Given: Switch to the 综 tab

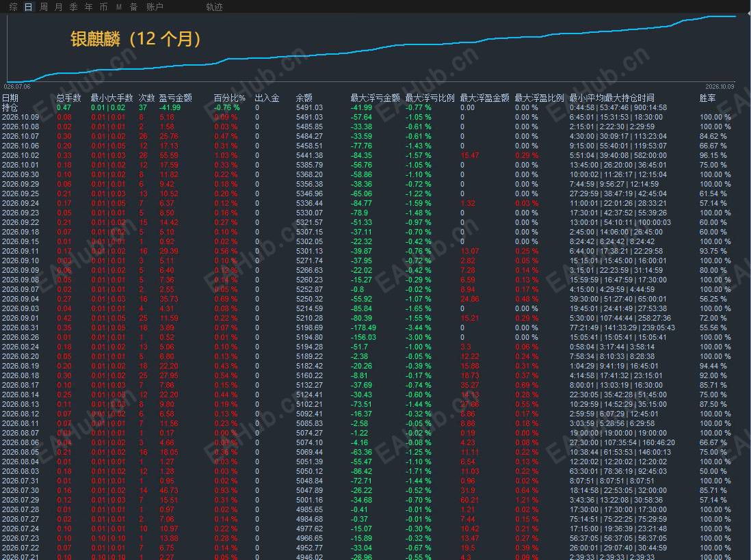Looking at the screenshot, I should (14, 7).
